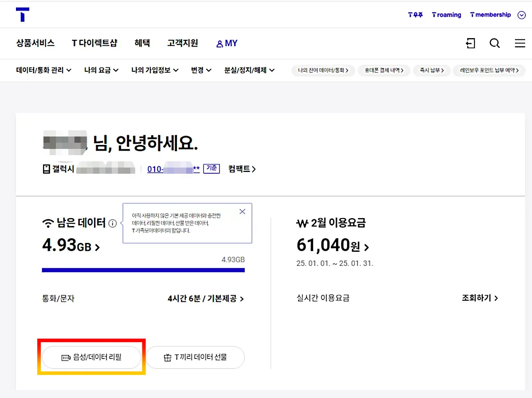Expand the circled arrow beside T membership
Screen dimensions: 532x398
521,15
